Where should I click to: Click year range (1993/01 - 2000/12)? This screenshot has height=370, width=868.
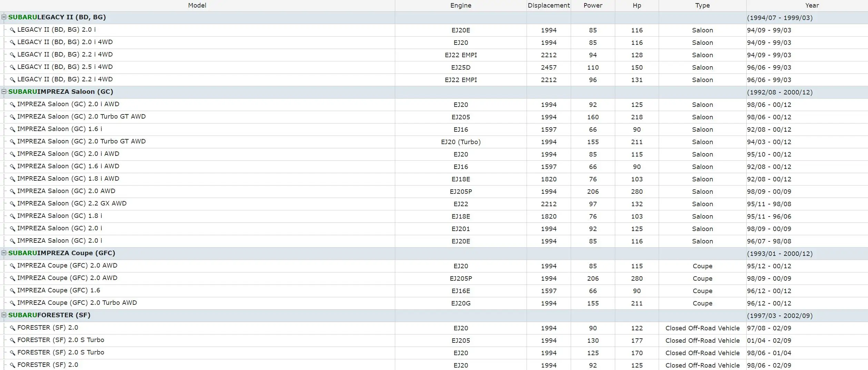click(780, 254)
